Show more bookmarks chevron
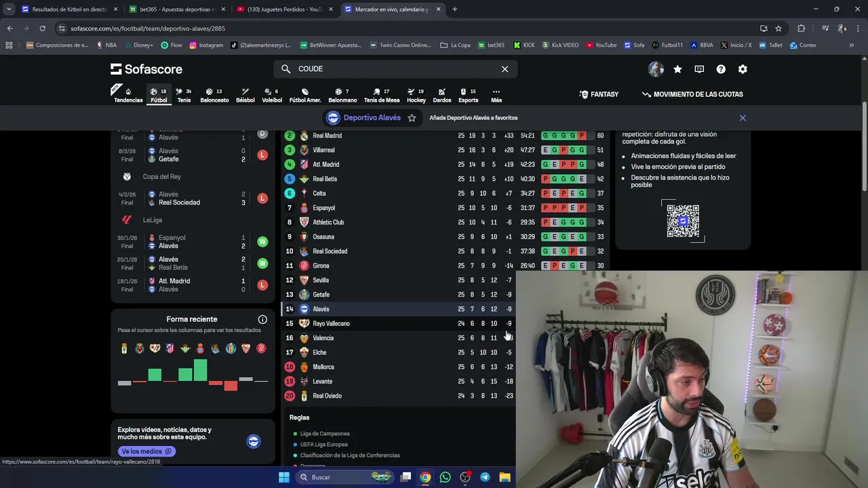The width and height of the screenshot is (868, 488). coord(851,45)
